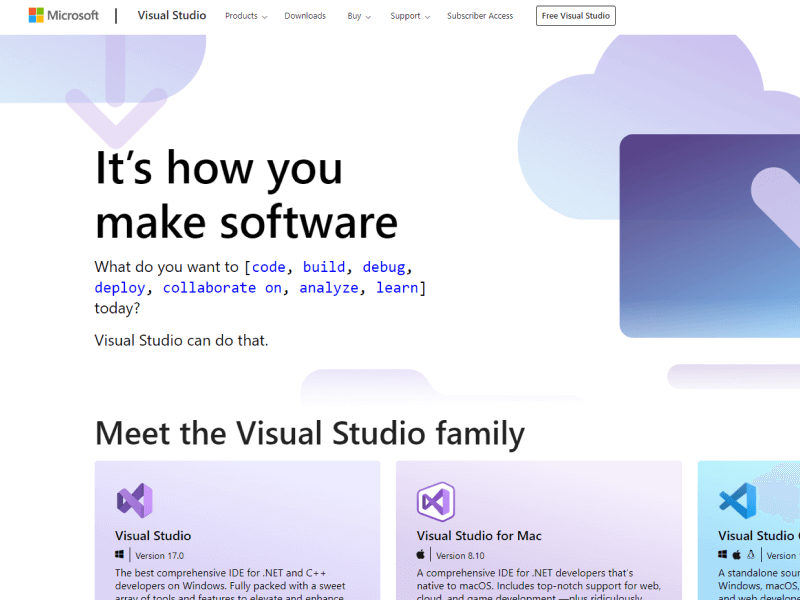Click 'Meet the Visual Studio family' heading
Screen dimensions: 800x600
point(310,433)
